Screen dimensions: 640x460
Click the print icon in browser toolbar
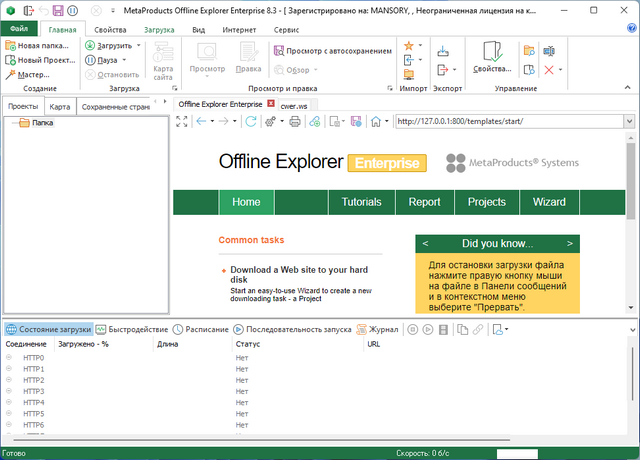(x=294, y=121)
